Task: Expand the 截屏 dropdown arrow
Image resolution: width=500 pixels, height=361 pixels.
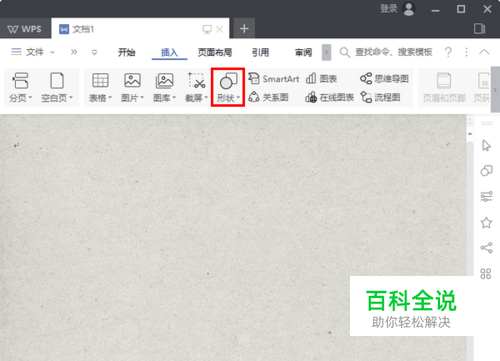Action: (206, 97)
